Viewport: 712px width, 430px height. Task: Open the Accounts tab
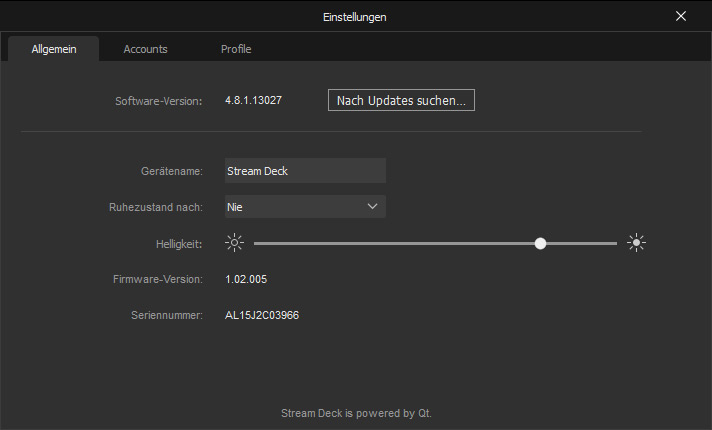point(145,49)
